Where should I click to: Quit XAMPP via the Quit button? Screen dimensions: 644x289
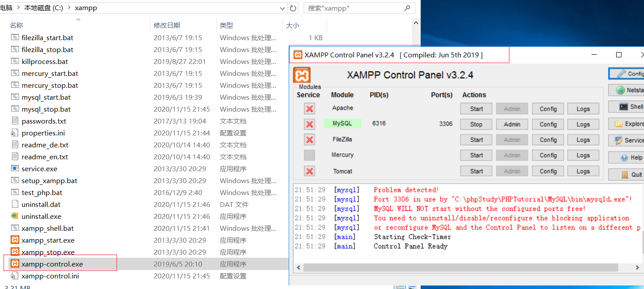coord(626,174)
